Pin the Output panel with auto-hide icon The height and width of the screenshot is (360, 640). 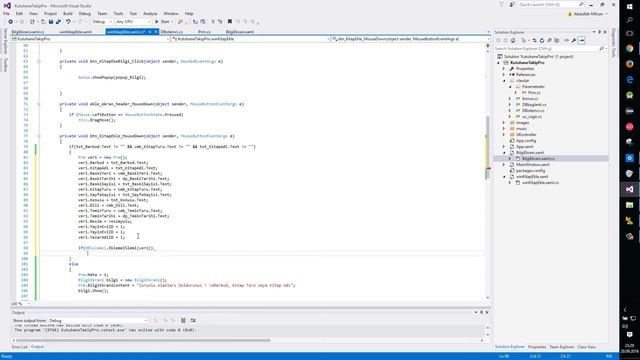click(481, 312)
